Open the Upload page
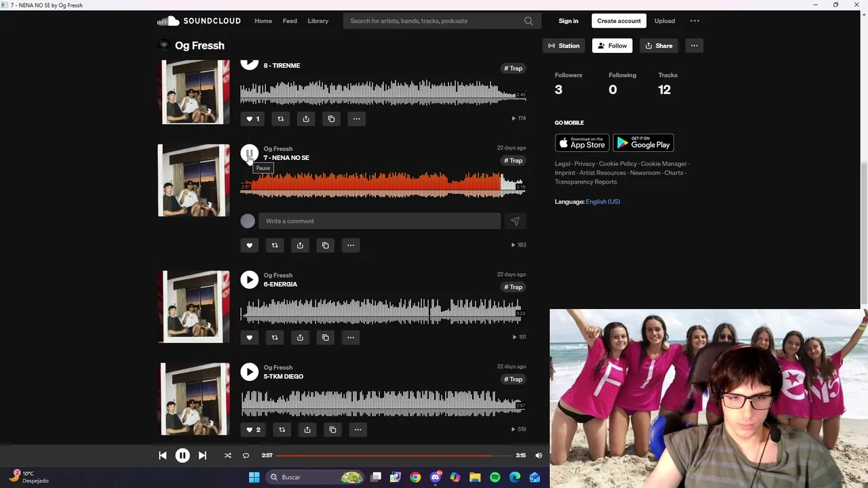This screenshot has width=868, height=488. click(x=665, y=21)
